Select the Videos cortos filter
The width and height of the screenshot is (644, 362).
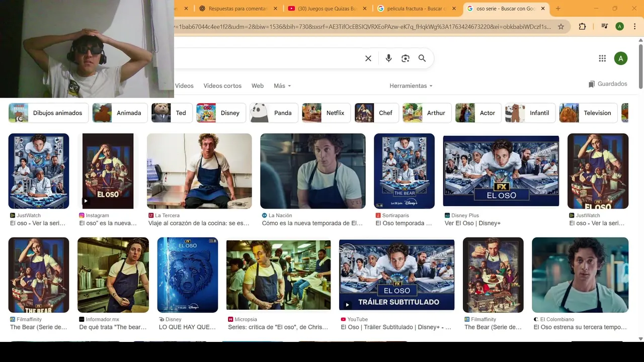click(x=222, y=86)
